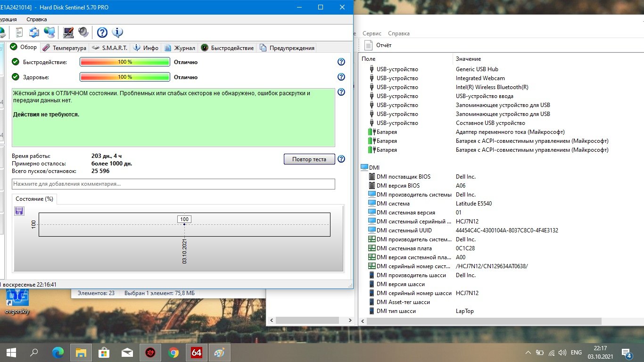The image size is (644, 362).
Task: Open ovgorskiy desktop shortcut
Action: coord(17,301)
